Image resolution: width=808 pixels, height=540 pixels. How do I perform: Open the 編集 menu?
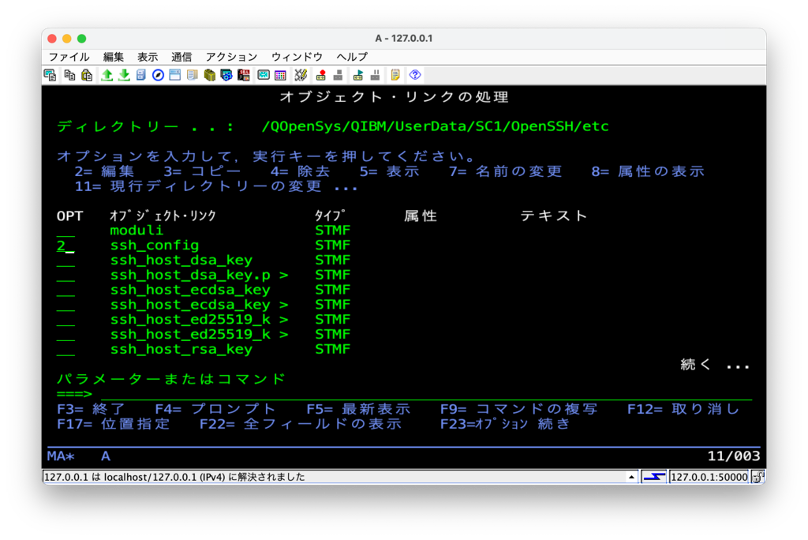click(x=113, y=57)
